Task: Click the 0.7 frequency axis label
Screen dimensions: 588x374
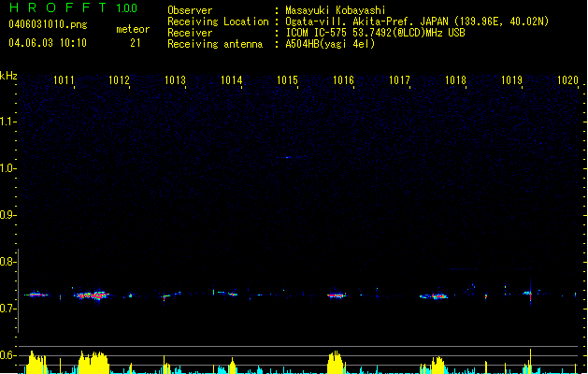Action: (x=7, y=309)
